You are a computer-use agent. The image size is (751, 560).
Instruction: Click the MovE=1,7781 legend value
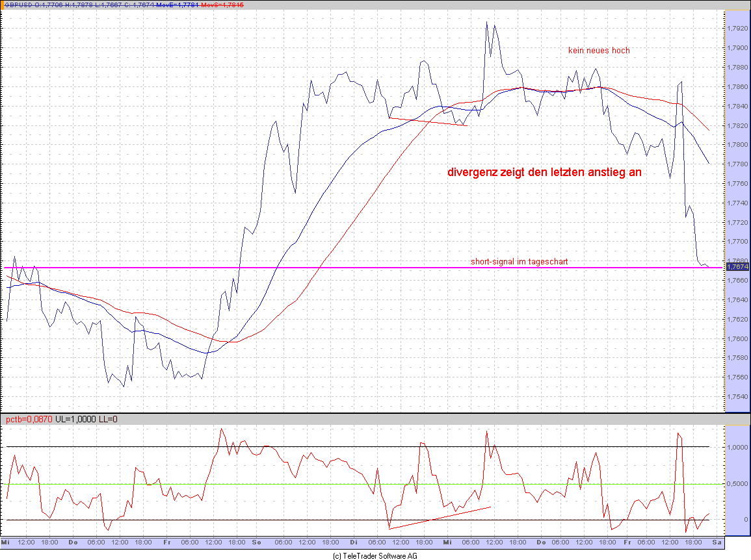click(178, 5)
